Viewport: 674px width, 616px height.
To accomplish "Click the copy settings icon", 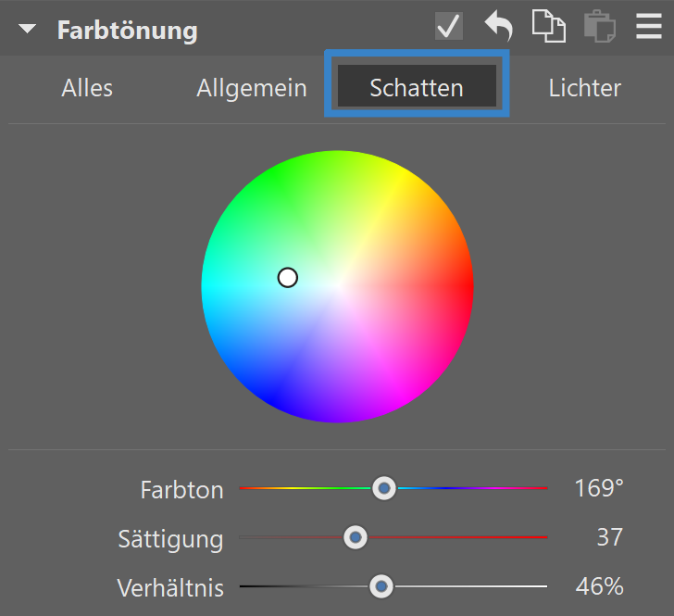I will (548, 26).
